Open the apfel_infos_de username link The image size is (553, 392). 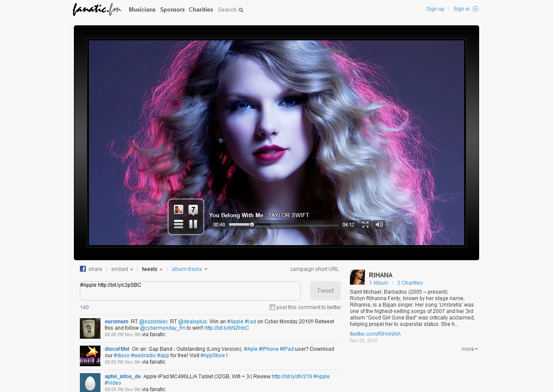[123, 377]
